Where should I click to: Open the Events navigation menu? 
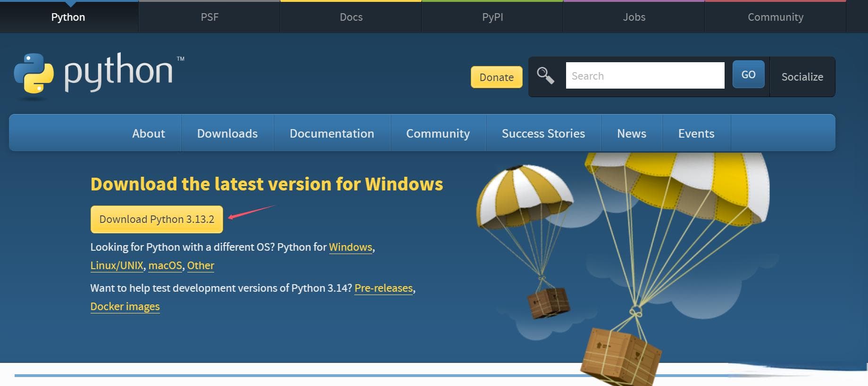click(696, 133)
